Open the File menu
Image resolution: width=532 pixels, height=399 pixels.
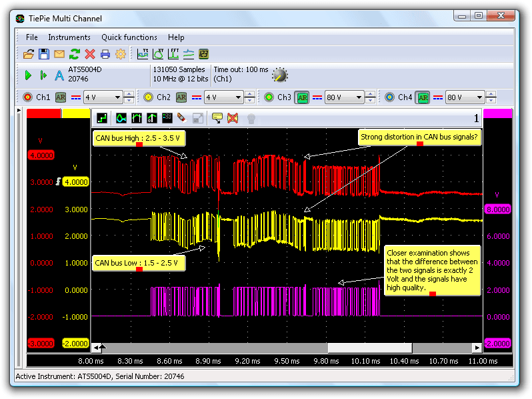[x=32, y=37]
